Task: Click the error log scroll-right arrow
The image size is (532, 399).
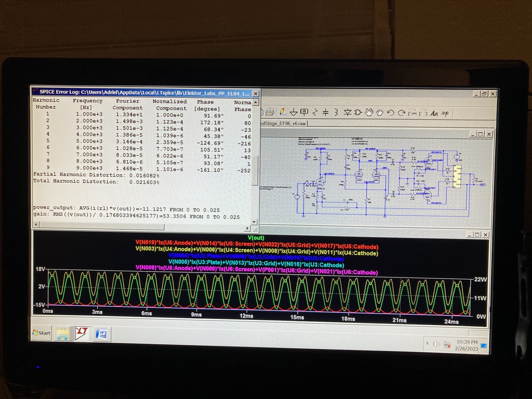Action: (248, 228)
